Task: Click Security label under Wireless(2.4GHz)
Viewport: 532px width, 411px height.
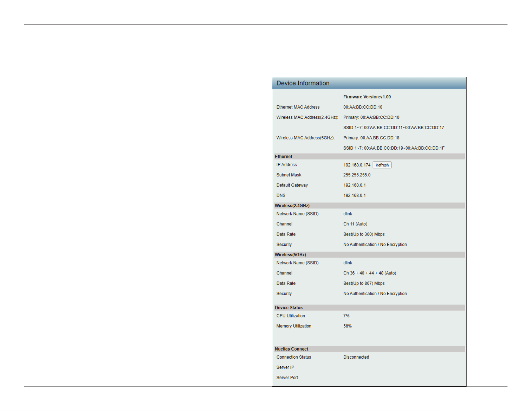Action: click(x=284, y=245)
